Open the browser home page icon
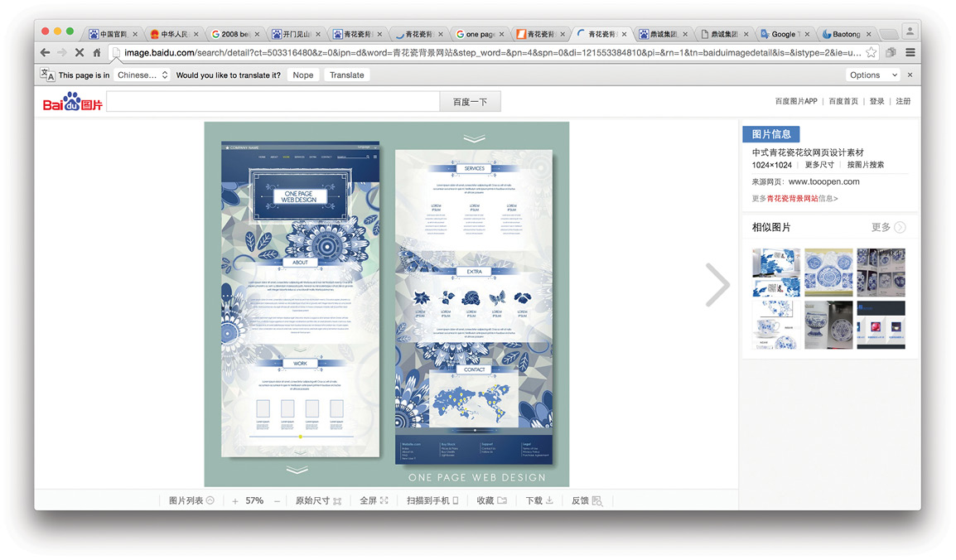Viewport: 956px width, 560px height. [x=96, y=53]
